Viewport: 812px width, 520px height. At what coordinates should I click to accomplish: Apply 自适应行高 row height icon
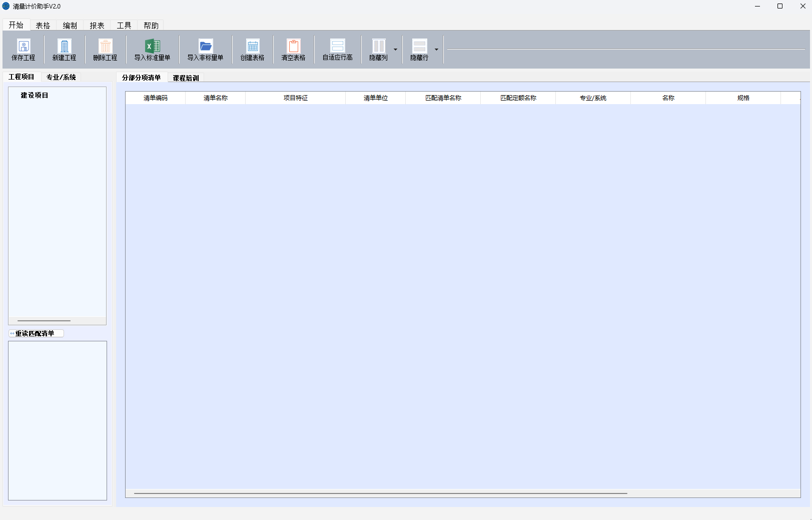tap(338, 46)
